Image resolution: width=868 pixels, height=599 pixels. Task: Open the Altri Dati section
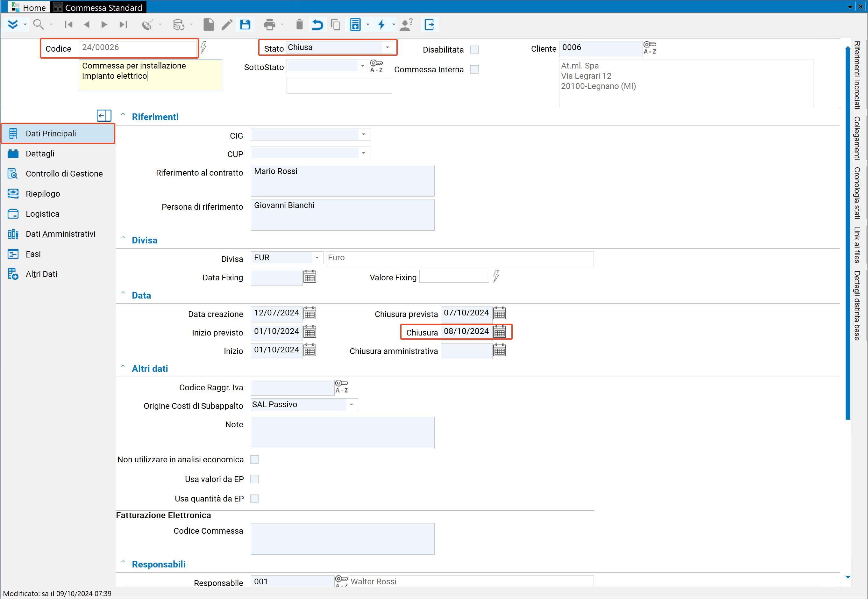[58, 274]
